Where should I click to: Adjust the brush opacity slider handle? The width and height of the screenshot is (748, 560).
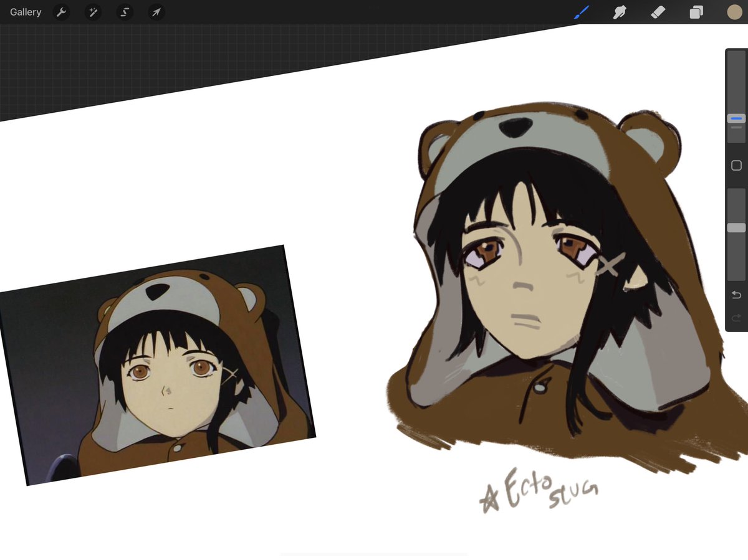point(736,228)
